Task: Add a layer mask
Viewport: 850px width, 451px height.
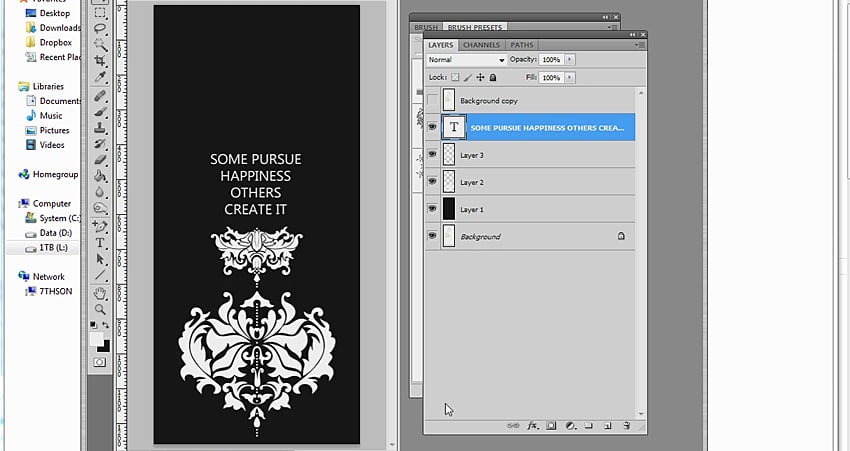Action: tap(551, 426)
